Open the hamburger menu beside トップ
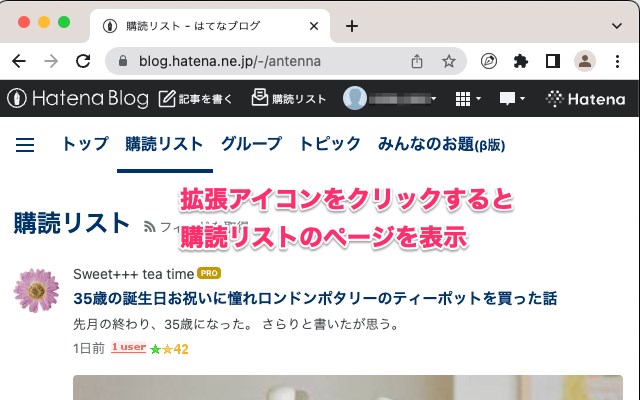Viewport: 640px width, 400px height. (x=25, y=145)
